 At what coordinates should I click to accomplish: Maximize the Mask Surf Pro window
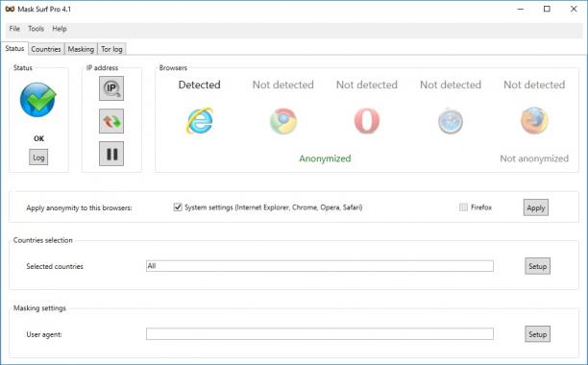point(547,9)
